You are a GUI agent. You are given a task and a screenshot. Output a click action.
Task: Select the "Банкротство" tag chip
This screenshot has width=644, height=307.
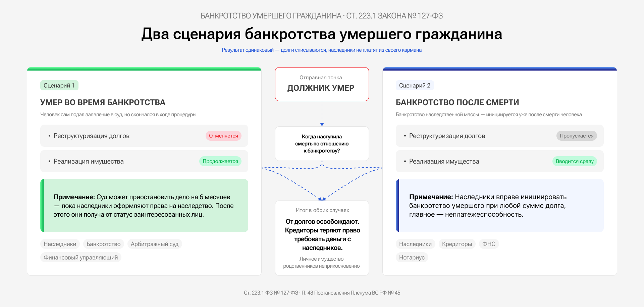[103, 244]
